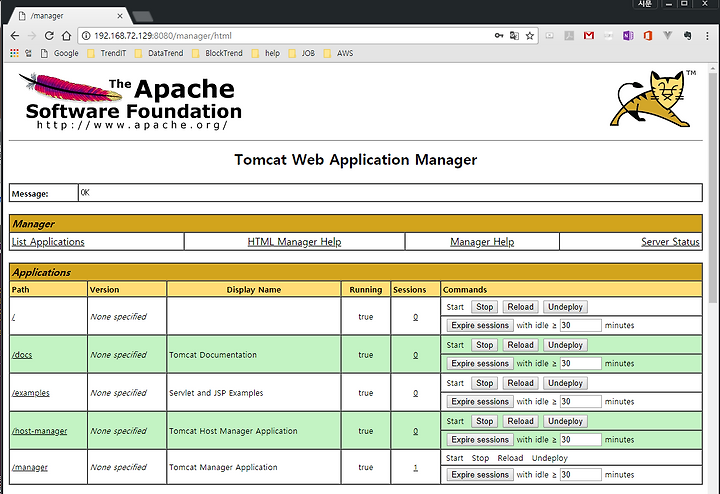
Task: Reload the page with refresh icon
Action: (x=49, y=36)
